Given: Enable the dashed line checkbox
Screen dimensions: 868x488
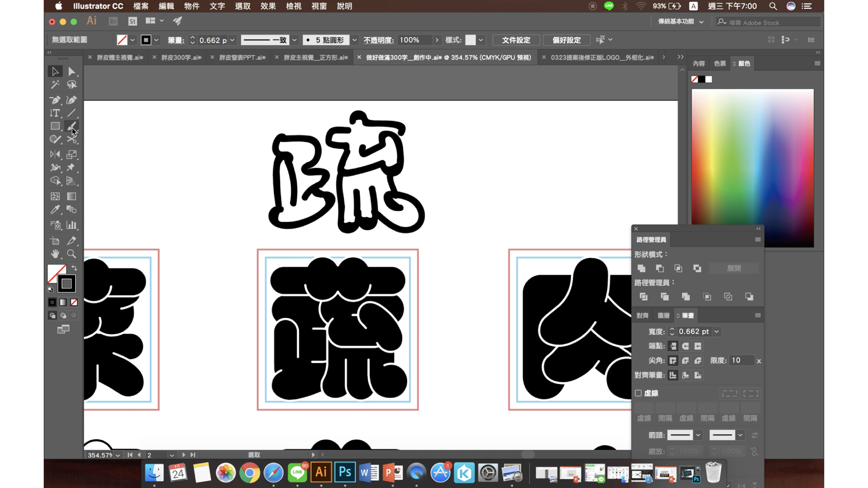Looking at the screenshot, I should click(638, 393).
